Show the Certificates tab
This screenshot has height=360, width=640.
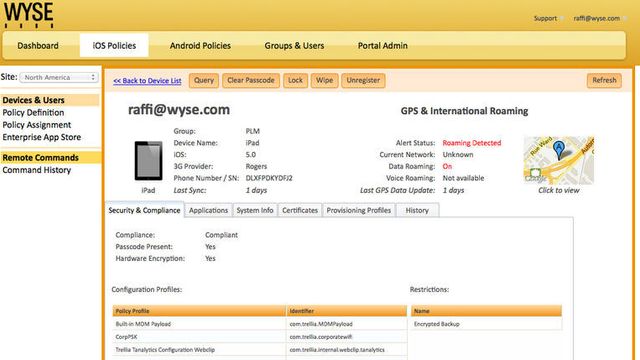[300, 210]
